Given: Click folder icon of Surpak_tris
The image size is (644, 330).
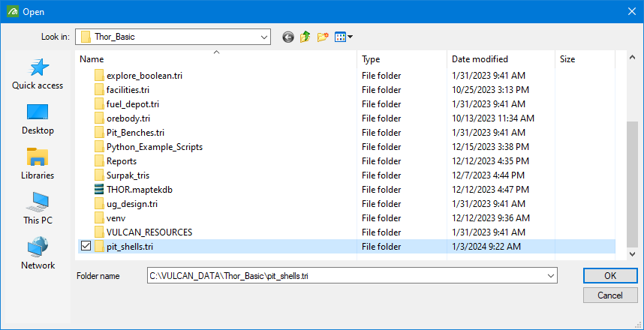Looking at the screenshot, I should tap(99, 175).
